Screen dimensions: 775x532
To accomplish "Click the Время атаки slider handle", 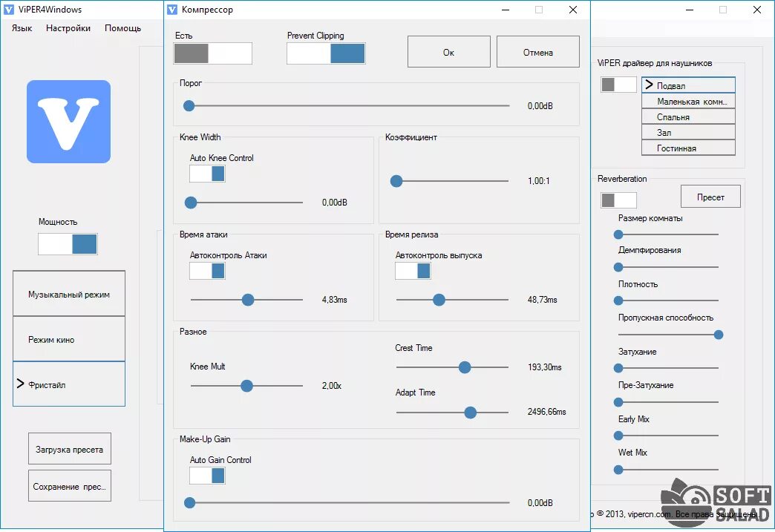I will [x=248, y=300].
